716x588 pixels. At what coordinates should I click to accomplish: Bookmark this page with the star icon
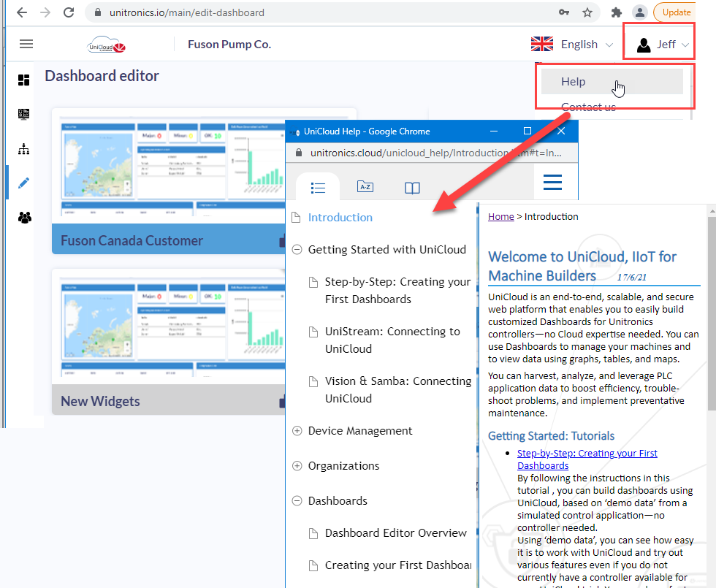587,12
